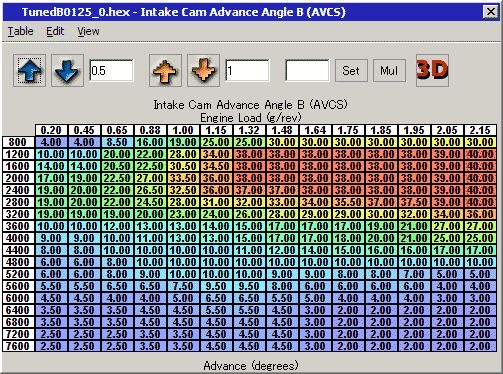The width and height of the screenshot is (503, 374).
Task: Select cell 33.50 in the 2000 row
Action: tap(183, 178)
